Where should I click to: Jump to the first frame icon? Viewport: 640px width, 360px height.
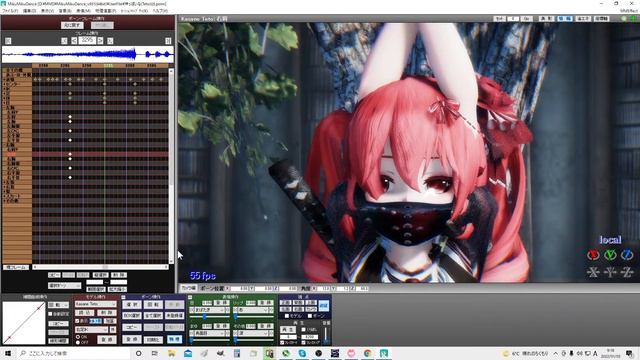point(8,41)
